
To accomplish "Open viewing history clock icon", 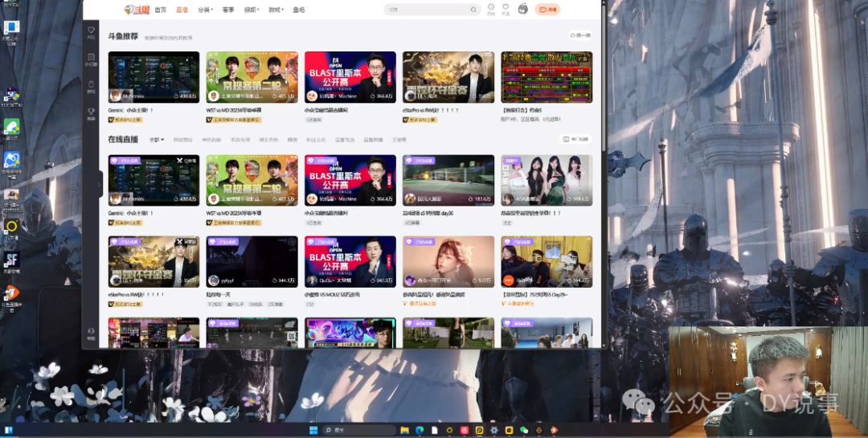I will point(491,9).
